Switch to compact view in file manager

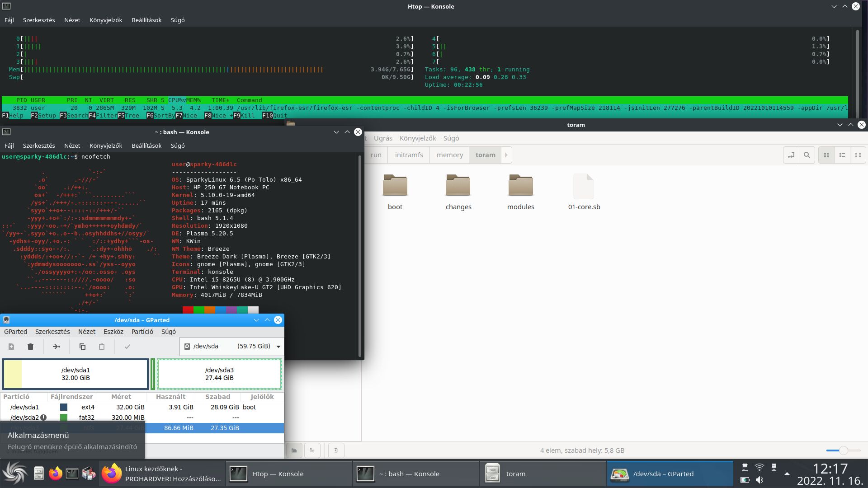click(x=858, y=155)
